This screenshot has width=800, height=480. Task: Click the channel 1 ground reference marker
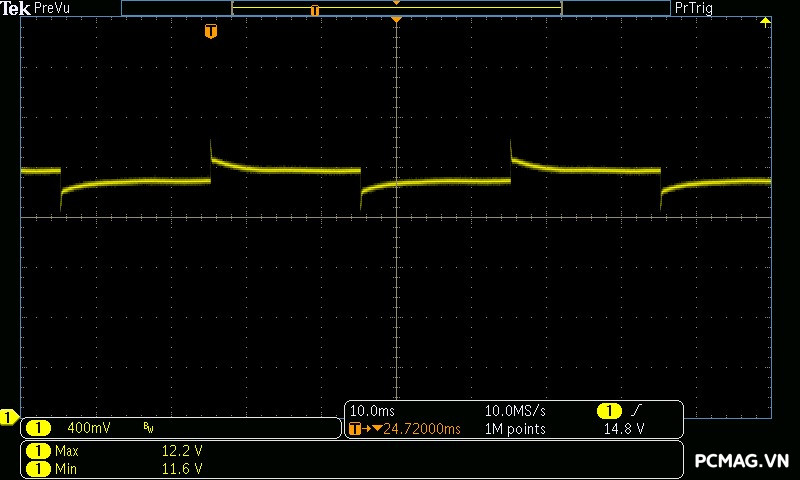click(x=9, y=417)
